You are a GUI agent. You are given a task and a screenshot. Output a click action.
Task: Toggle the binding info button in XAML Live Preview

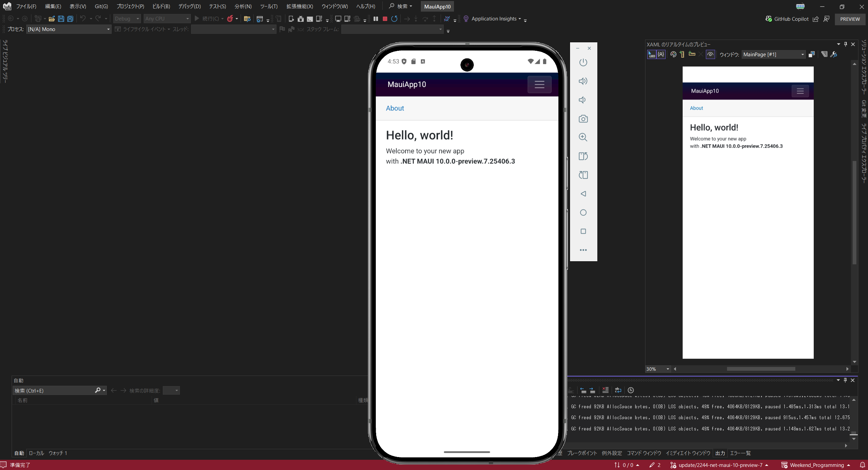[661, 55]
